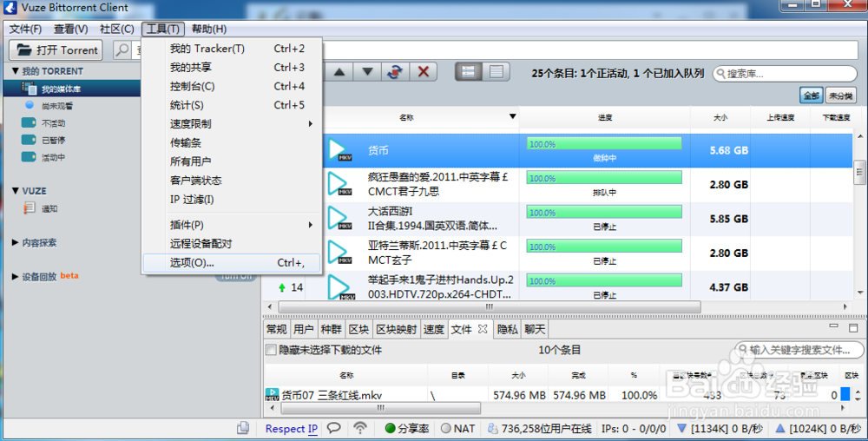Open the 社区(C) menu

(116, 29)
